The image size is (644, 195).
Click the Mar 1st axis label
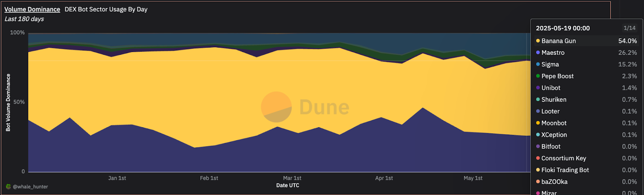tap(292, 178)
